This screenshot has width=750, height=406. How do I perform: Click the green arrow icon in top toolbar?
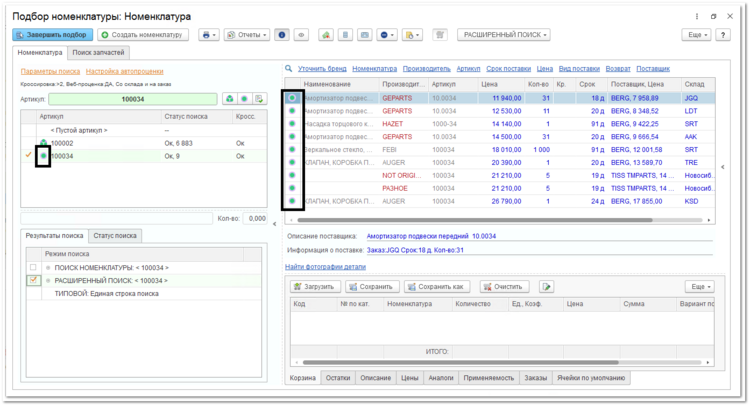pos(326,35)
